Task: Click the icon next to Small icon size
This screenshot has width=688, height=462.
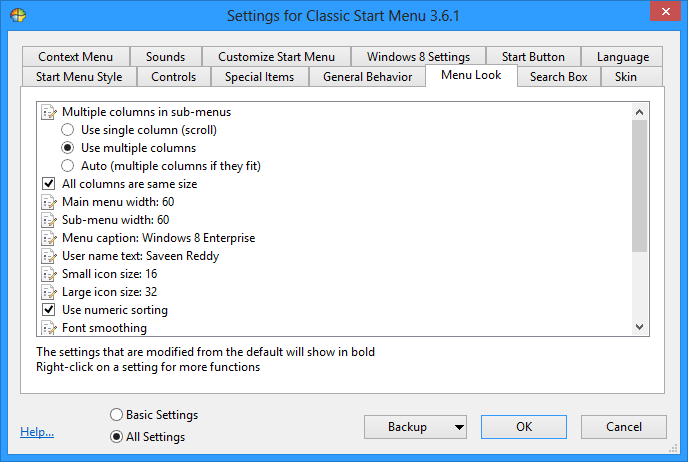Action: point(49,274)
